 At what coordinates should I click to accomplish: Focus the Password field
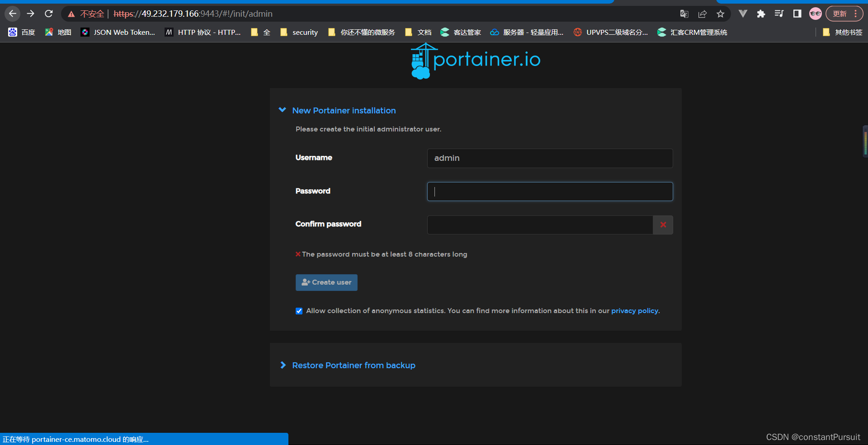coord(550,192)
